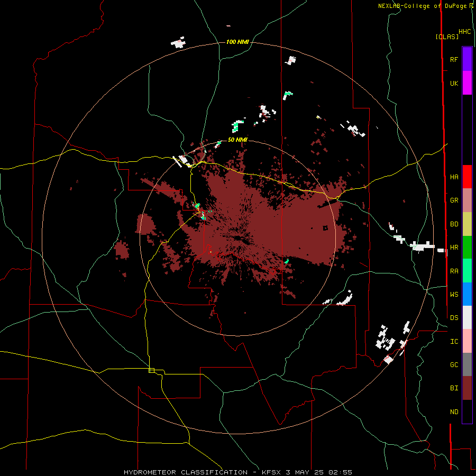The height and width of the screenshot is (476, 476).
Task: Pick the RA light-green legend block
Action: pos(467,271)
